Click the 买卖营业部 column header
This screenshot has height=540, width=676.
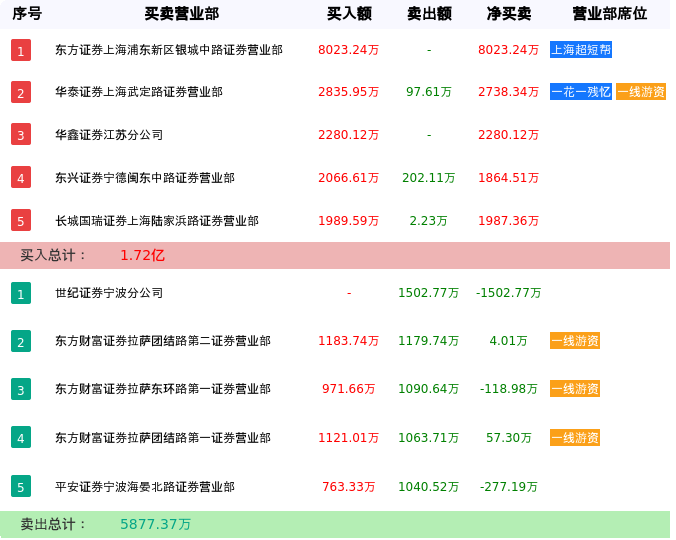click(182, 14)
